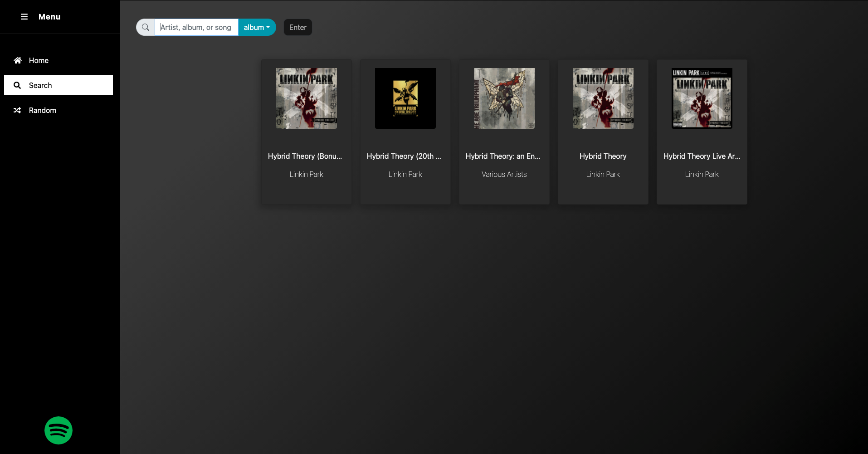Click Linkin Park under plain Hybrid Theory
Viewport: 868px width, 454px height.
pos(603,174)
